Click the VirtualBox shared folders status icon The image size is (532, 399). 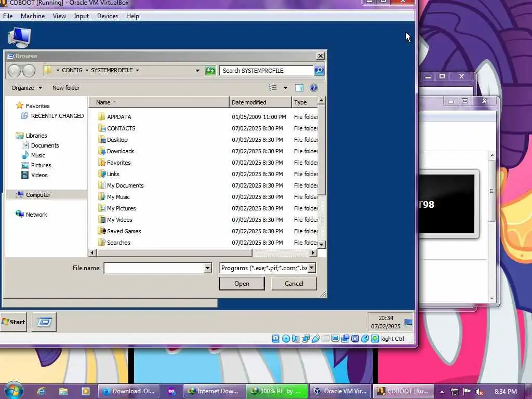pyautogui.click(x=325, y=339)
